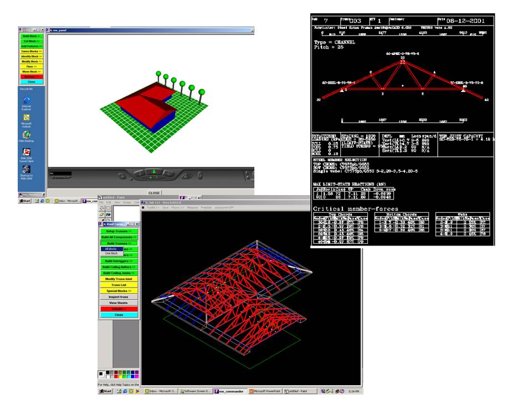Click upper Start button under desktop

[x=25, y=201]
